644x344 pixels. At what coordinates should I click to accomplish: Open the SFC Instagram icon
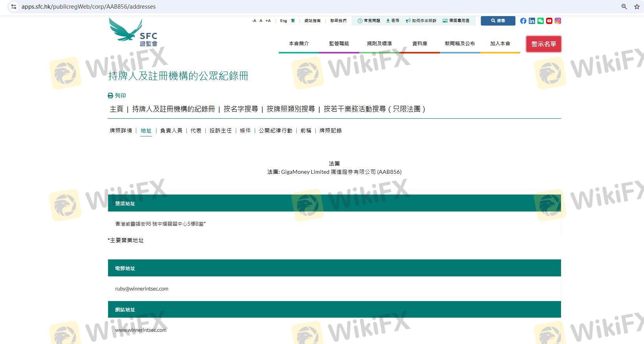558,21
